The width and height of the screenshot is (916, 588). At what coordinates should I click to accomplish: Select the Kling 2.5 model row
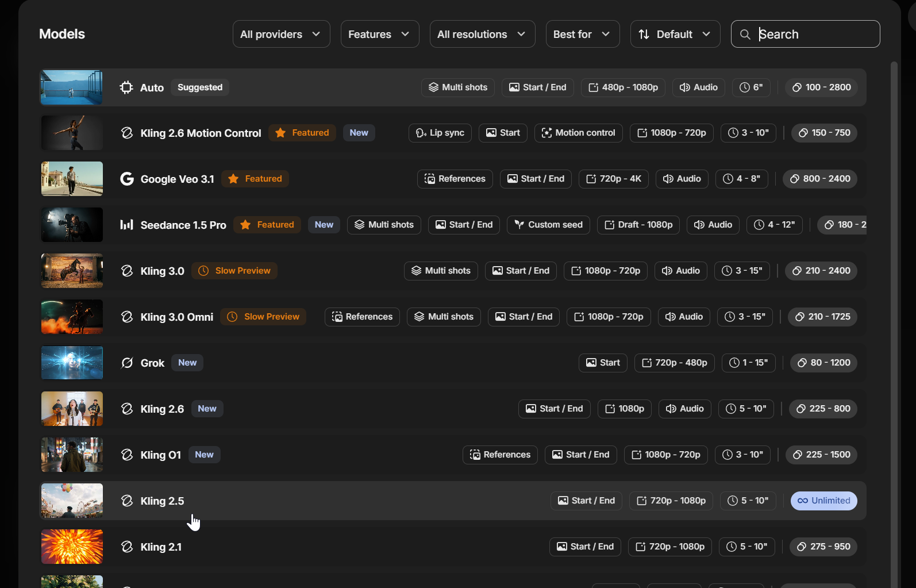click(x=368, y=501)
